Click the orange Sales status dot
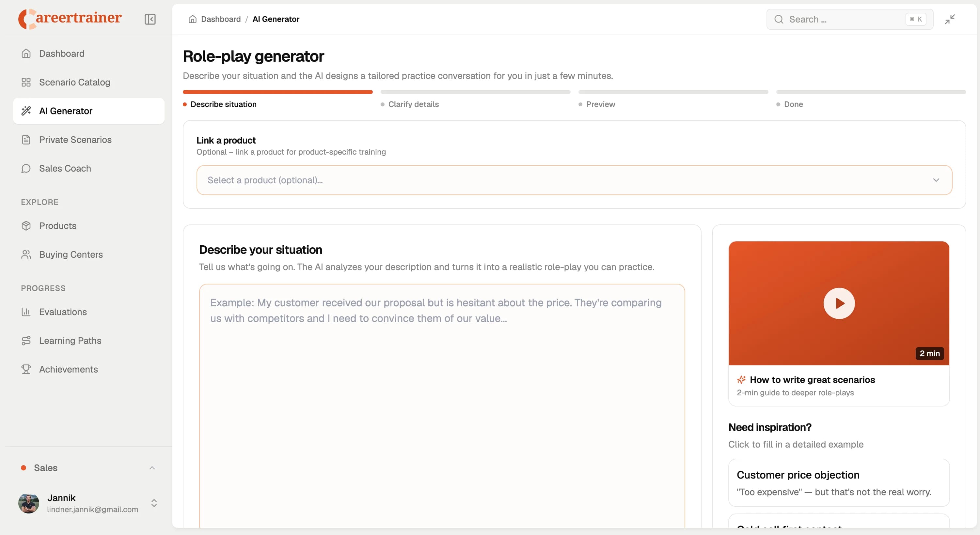 coord(24,468)
